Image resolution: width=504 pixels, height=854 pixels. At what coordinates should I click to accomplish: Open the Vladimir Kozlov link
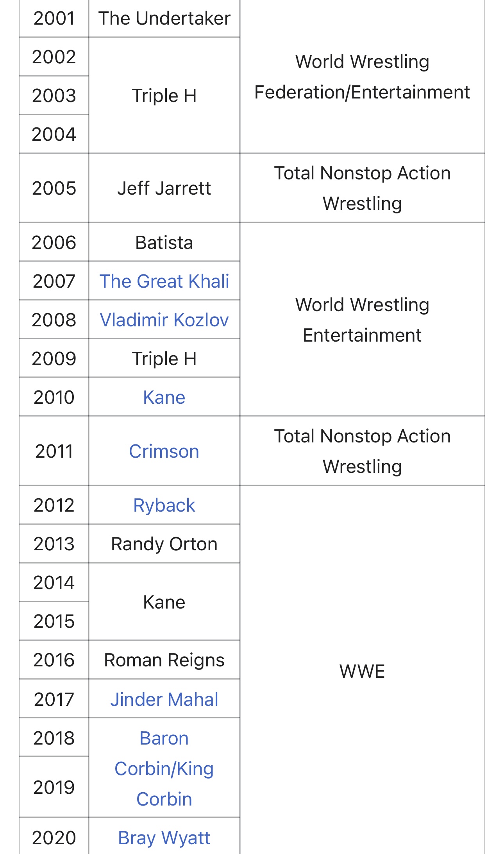point(164,320)
